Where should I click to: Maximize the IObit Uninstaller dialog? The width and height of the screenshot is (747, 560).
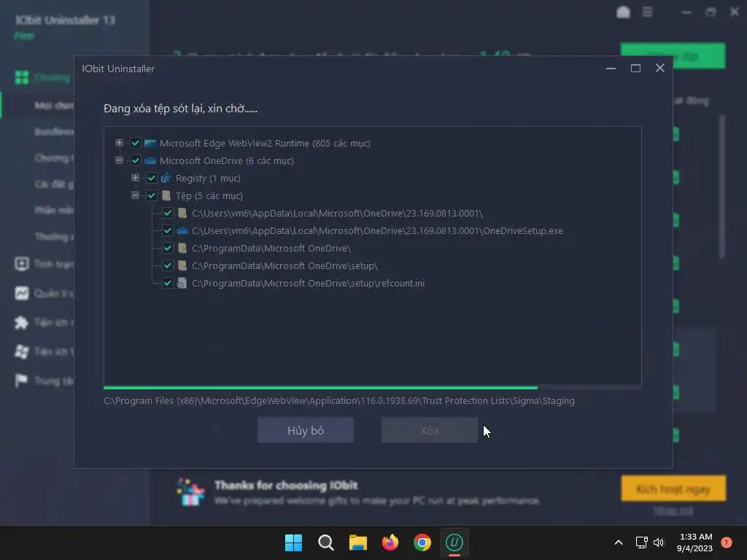tap(635, 69)
